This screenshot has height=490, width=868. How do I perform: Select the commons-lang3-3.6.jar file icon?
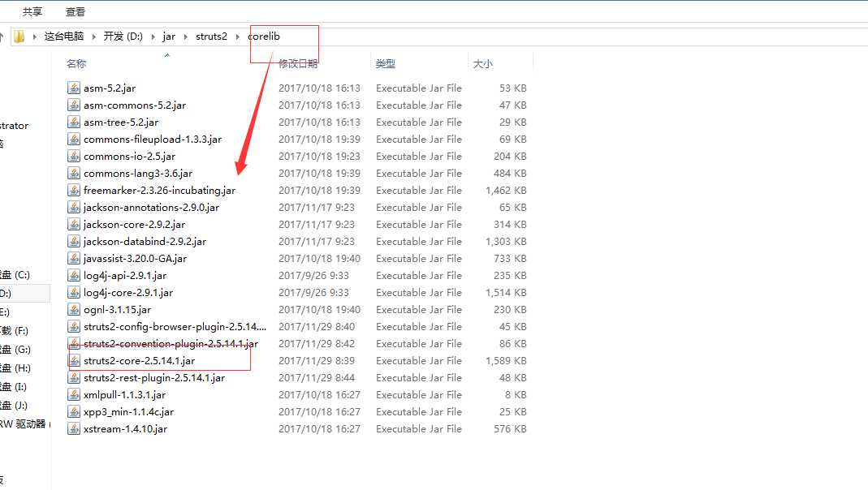coord(74,173)
